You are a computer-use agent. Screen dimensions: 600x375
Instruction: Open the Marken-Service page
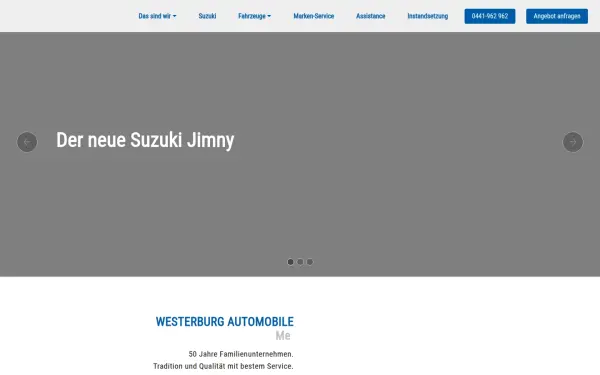(314, 16)
